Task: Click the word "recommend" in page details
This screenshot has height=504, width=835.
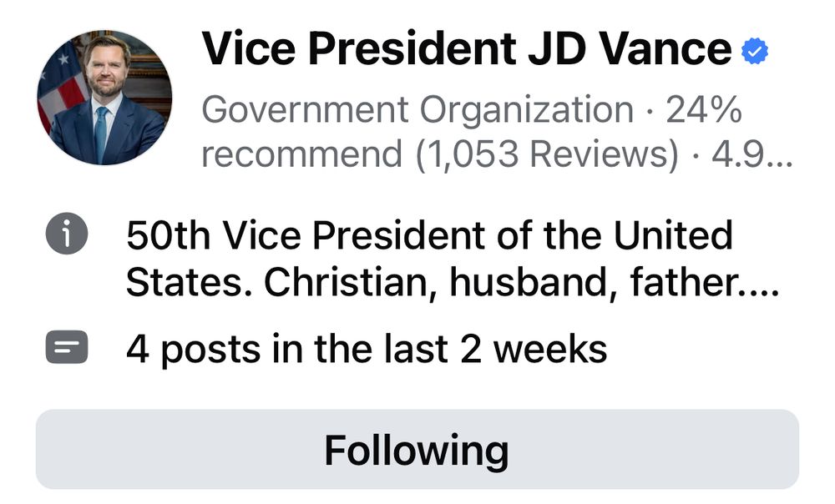Action: (302, 154)
